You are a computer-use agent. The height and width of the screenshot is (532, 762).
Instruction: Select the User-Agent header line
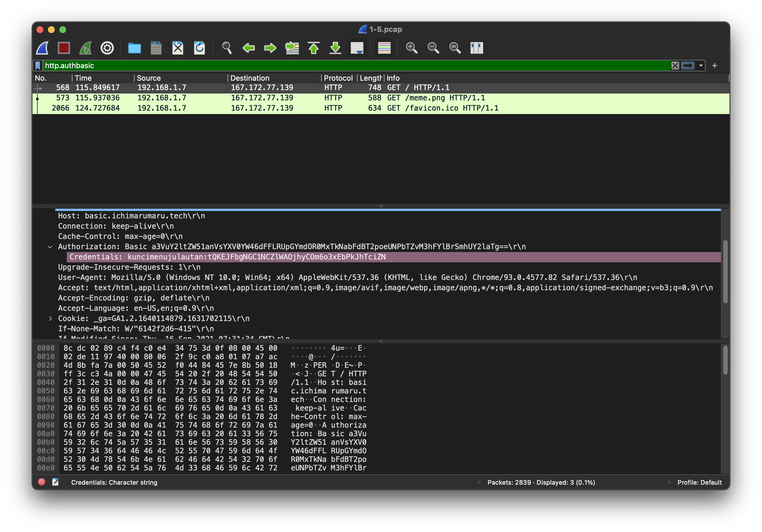pyautogui.click(x=347, y=278)
